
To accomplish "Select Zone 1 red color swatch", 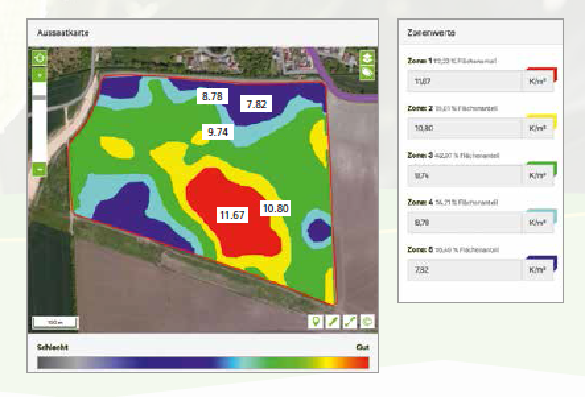I will point(542,74).
